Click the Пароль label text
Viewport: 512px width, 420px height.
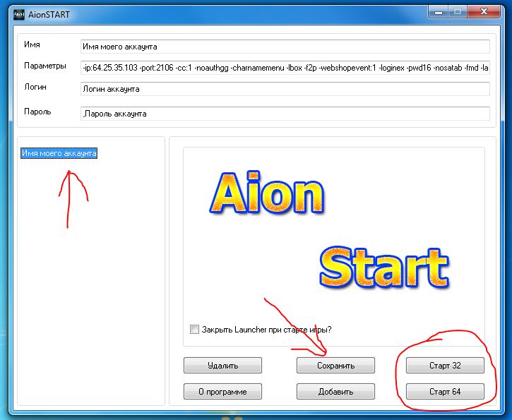[37, 112]
